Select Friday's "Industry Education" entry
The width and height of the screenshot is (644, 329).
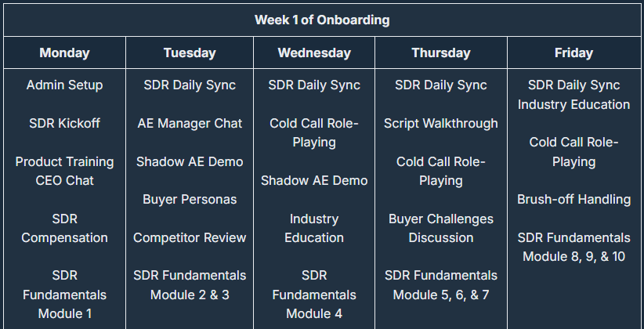[573, 104]
